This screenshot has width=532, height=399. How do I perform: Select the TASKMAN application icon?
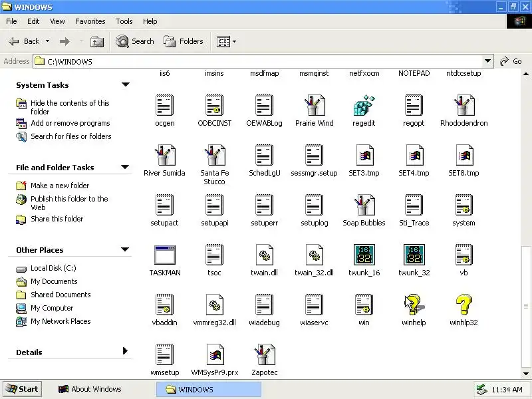(x=164, y=255)
